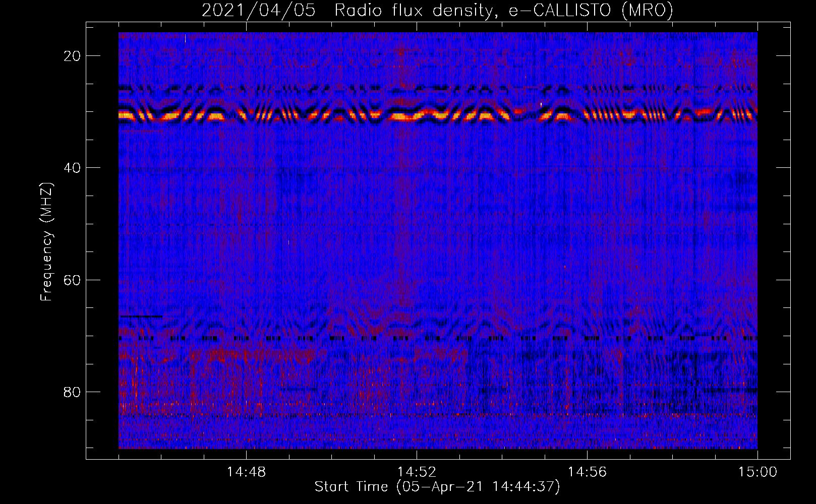This screenshot has height=504, width=816.
Task: Click the 80 frequency tick label
Action: click(72, 392)
